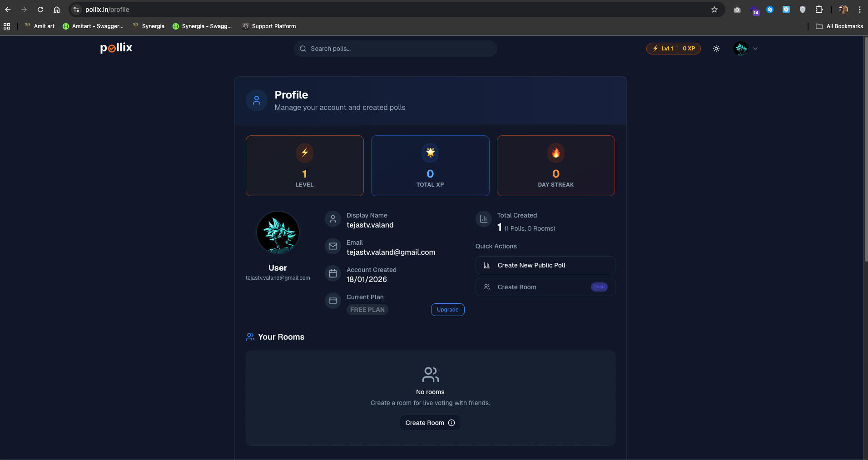The width and height of the screenshot is (868, 460).
Task: Click the Level lightning bolt icon
Action: (x=304, y=153)
